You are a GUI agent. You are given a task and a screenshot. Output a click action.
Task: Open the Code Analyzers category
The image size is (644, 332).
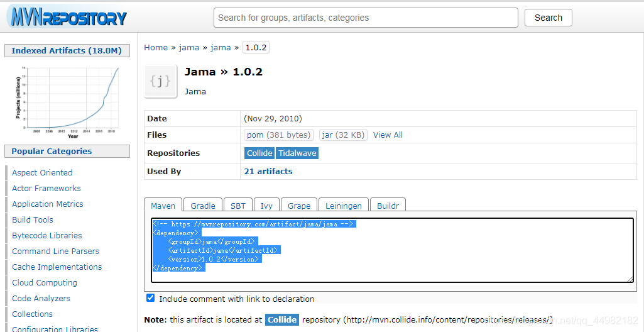tap(41, 298)
